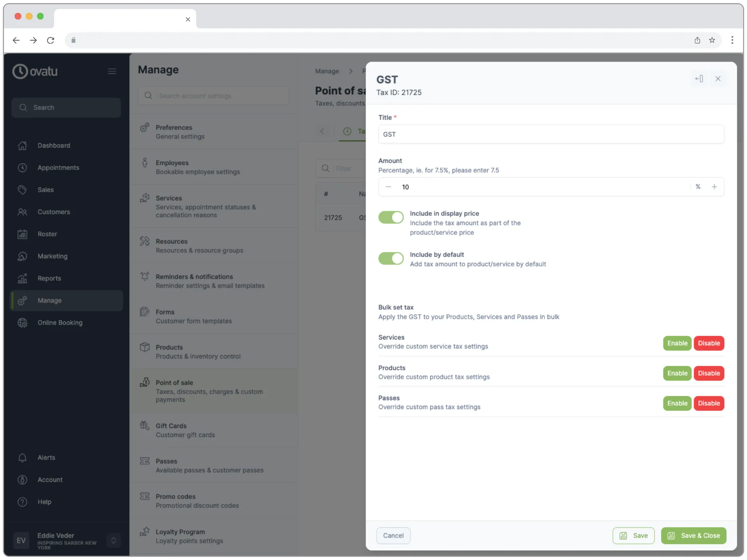Screen dimensions: 747x560
Task: Toggle Include in display price switch
Action: (x=391, y=218)
